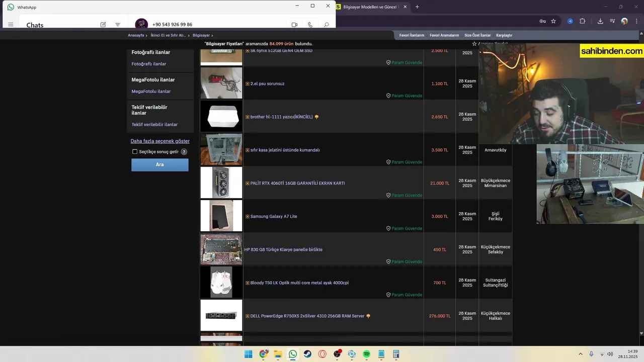Select the Bilgisayar Modelleri ve Güncel tab
The image size is (644, 362).
point(371,7)
